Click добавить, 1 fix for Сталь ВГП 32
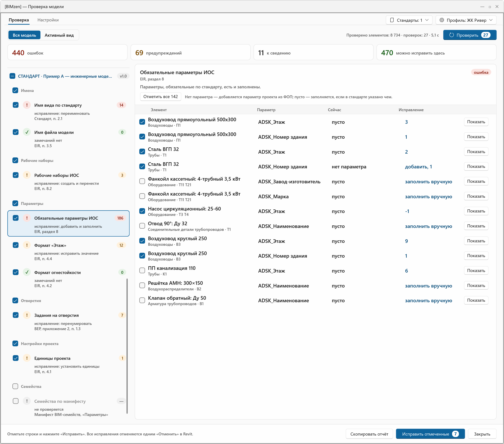The height and width of the screenshot is (444, 504). click(418, 167)
